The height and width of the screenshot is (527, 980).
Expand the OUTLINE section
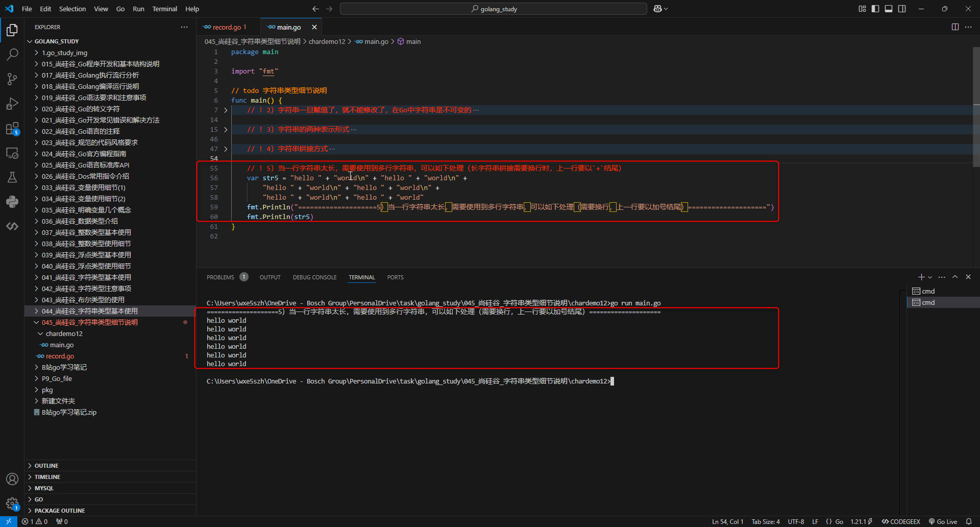(x=110, y=466)
